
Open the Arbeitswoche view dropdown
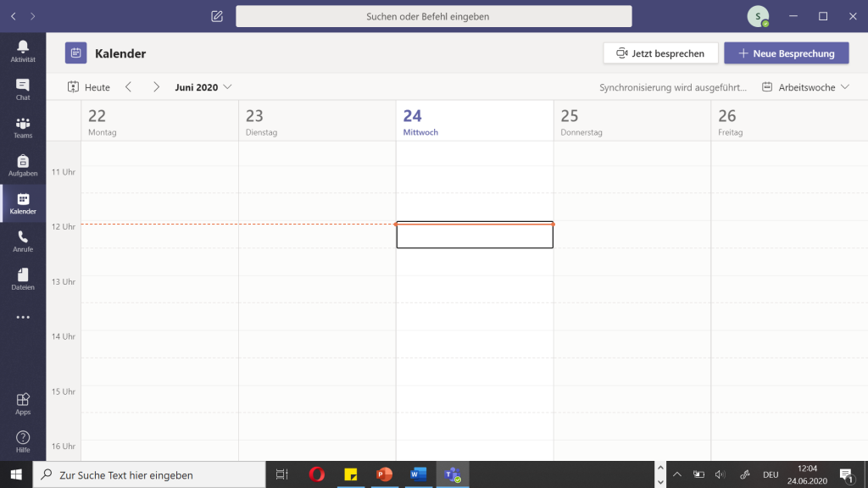[x=805, y=87]
